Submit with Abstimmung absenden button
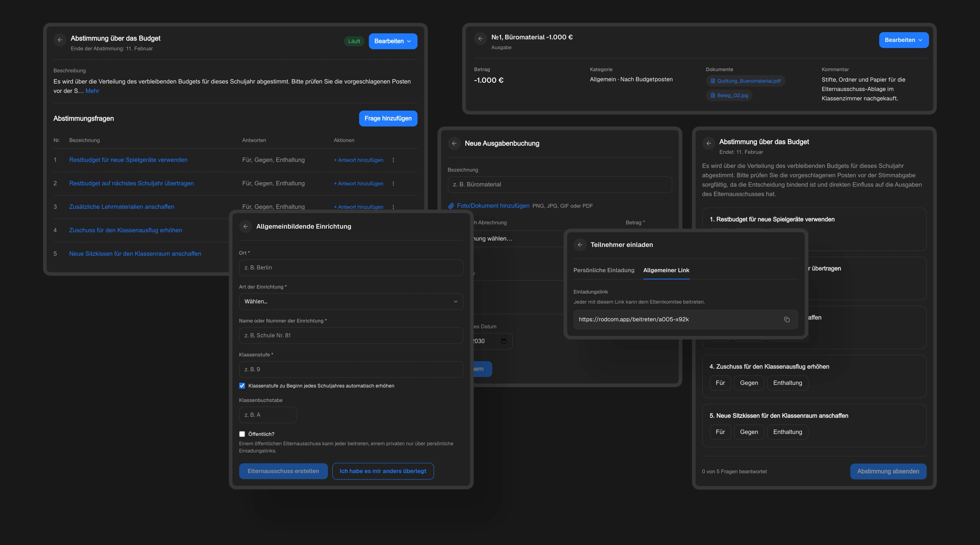 tap(888, 471)
